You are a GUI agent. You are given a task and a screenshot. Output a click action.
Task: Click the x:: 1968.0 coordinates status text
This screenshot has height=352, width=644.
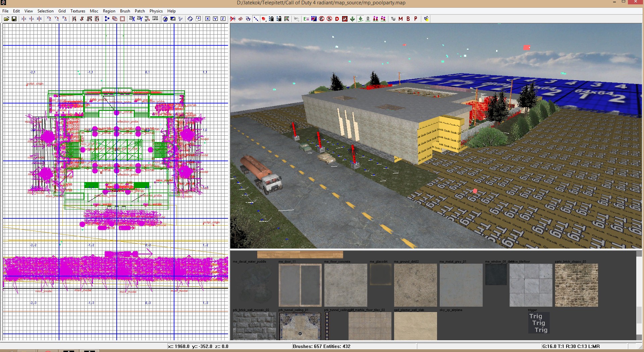pyautogui.click(x=198, y=346)
